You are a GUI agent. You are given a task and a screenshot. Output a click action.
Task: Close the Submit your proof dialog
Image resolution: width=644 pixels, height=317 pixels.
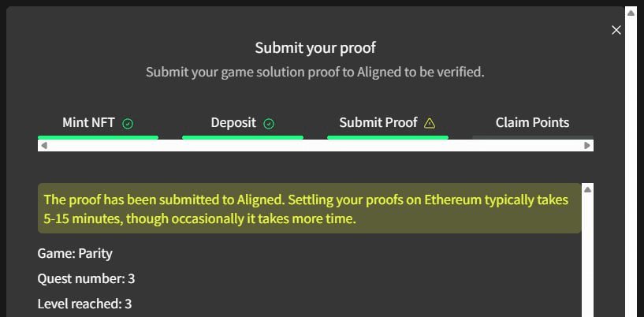(x=616, y=30)
